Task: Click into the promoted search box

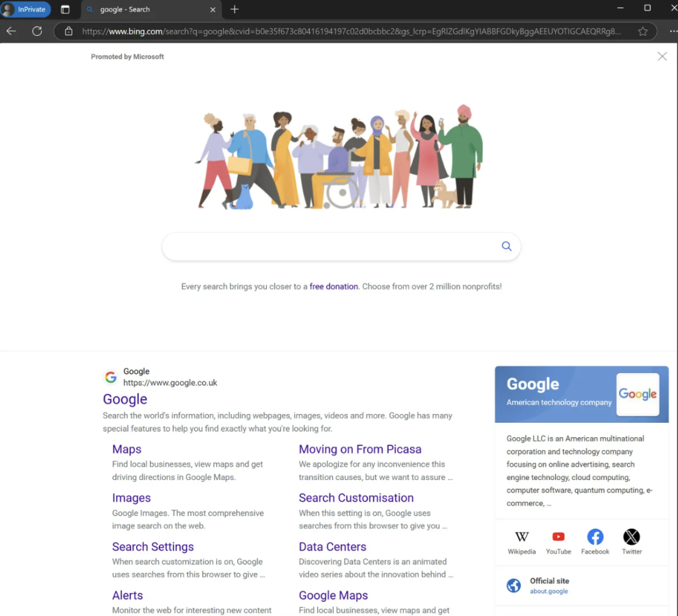Action: [341, 247]
